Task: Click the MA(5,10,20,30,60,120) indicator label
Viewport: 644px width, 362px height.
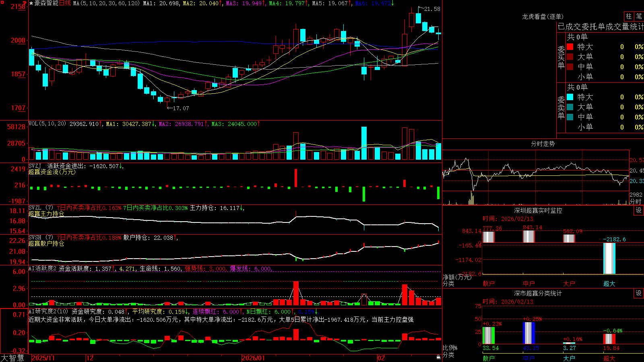Action: [x=107, y=3]
